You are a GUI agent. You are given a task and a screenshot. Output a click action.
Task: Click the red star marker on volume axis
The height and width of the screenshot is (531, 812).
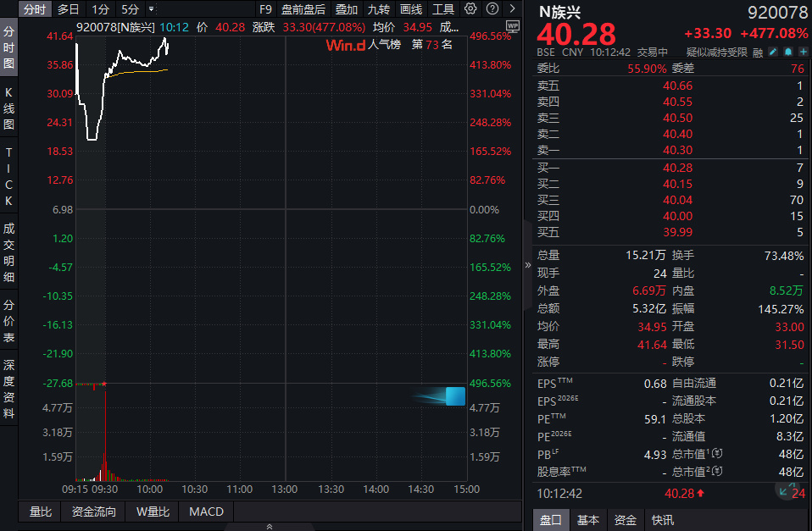[x=104, y=384]
